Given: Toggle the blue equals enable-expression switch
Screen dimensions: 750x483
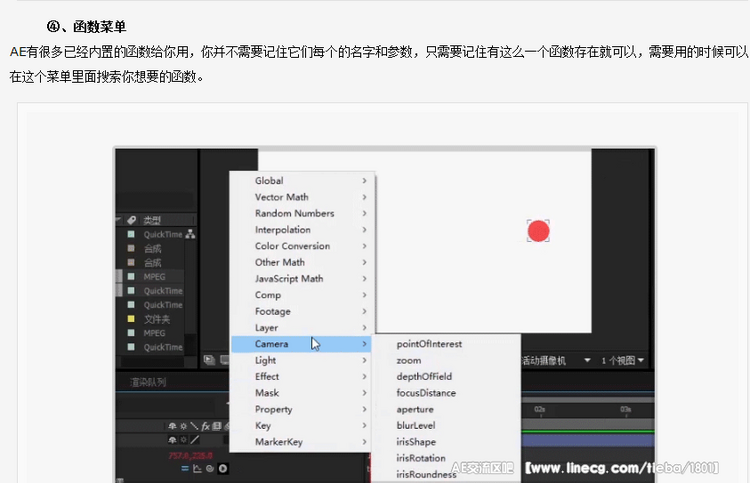Looking at the screenshot, I should pos(185,469).
